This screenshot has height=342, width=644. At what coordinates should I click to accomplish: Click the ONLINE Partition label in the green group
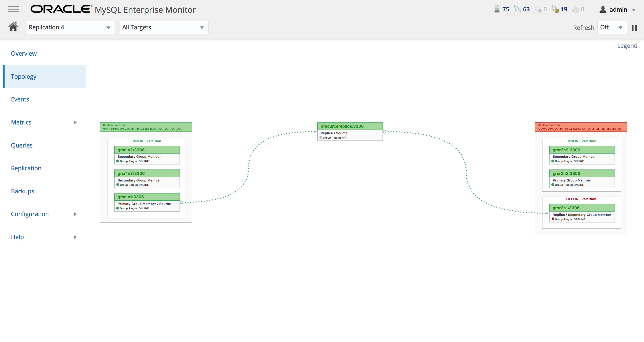tap(147, 141)
